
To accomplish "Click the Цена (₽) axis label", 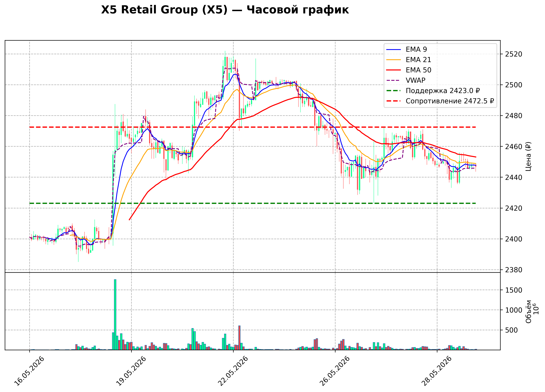I will pyautogui.click(x=528, y=156).
